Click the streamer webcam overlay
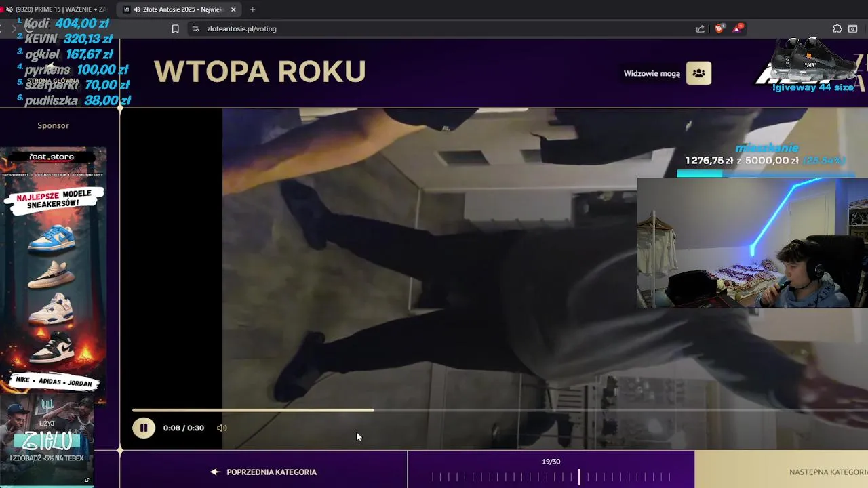Screen dimensions: 868x488 pyautogui.click(x=753, y=243)
